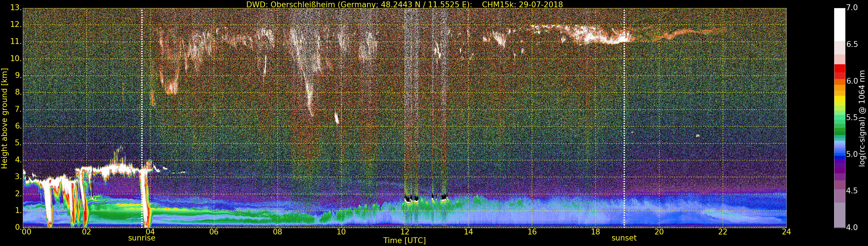Click the 'Height above ground [km]' axis label

pyautogui.click(x=4, y=118)
